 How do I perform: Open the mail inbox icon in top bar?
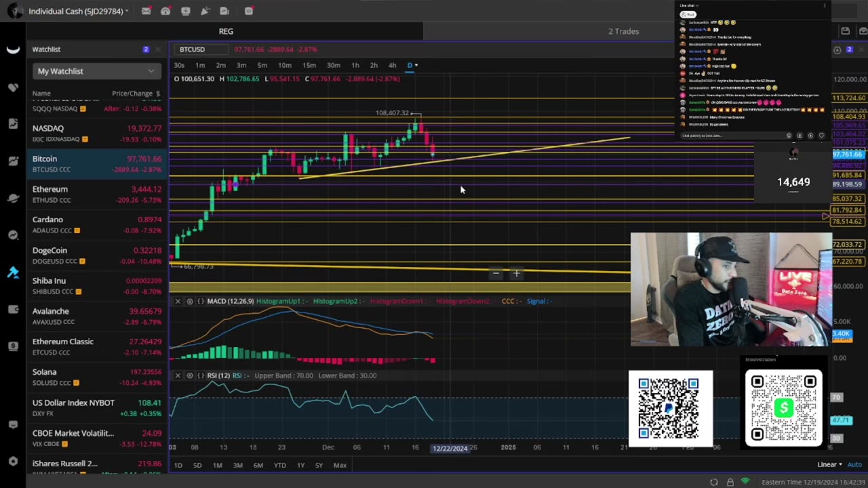[x=146, y=11]
